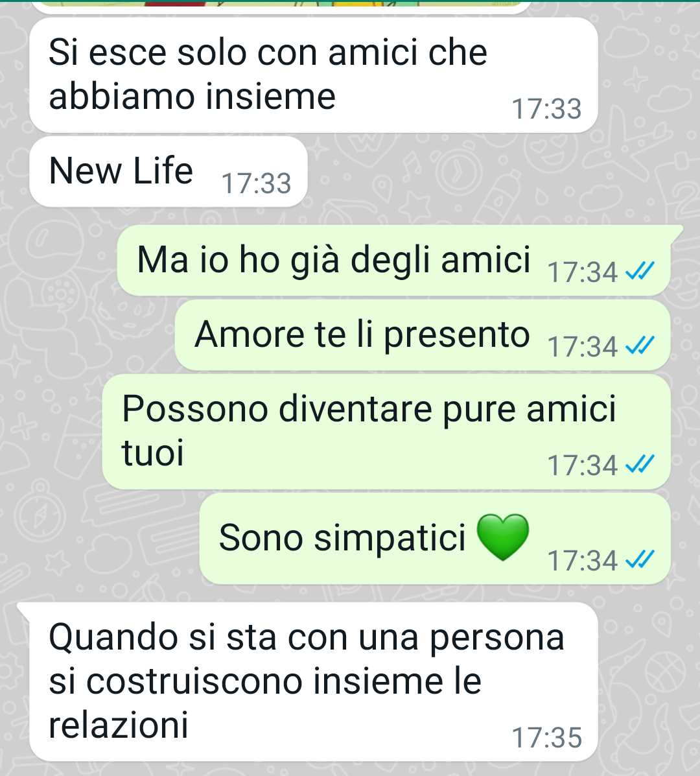Screen dimensions: 700x776
Task: Tap 17:34 timestamp beside 'Sono simpatici'
Action: click(582, 560)
